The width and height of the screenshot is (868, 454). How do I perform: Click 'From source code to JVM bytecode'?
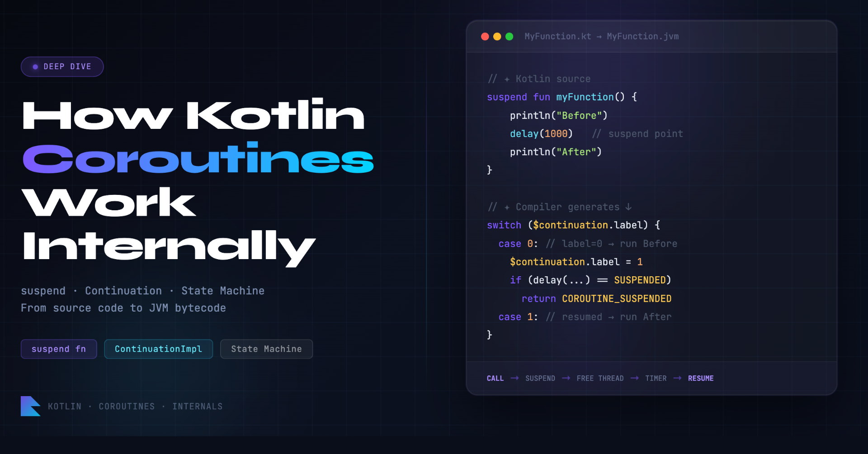123,308
